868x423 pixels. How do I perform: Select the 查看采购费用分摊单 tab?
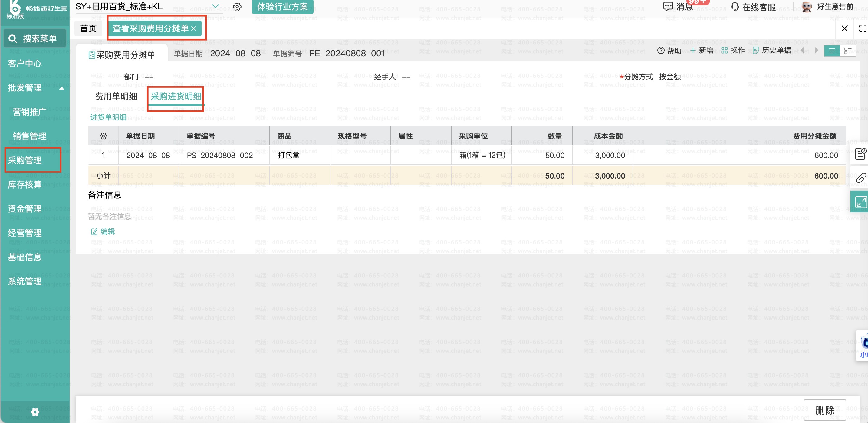150,29
